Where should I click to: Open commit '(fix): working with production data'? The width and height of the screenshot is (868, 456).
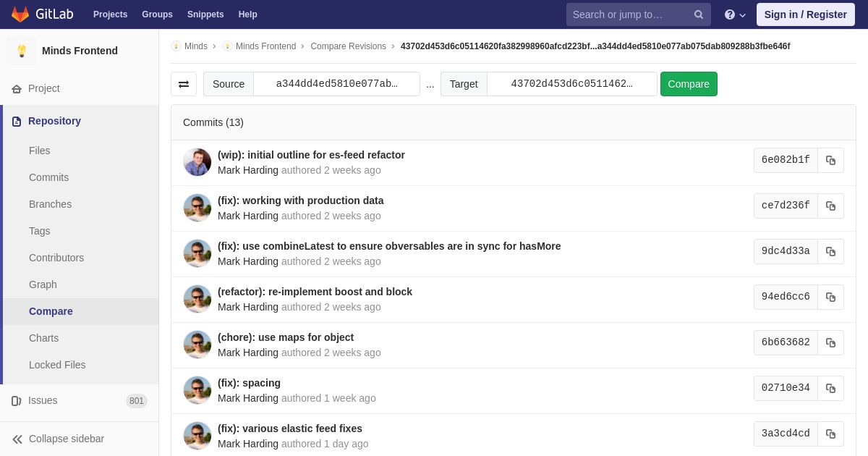click(301, 200)
